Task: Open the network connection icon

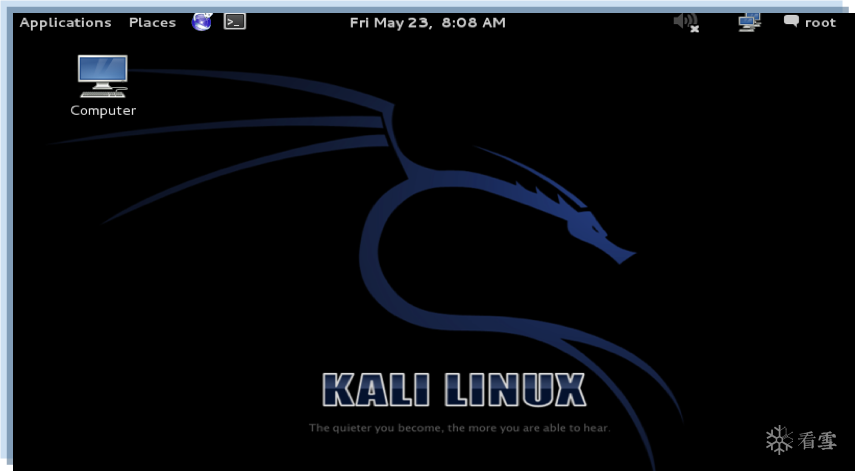Action: (x=750, y=22)
